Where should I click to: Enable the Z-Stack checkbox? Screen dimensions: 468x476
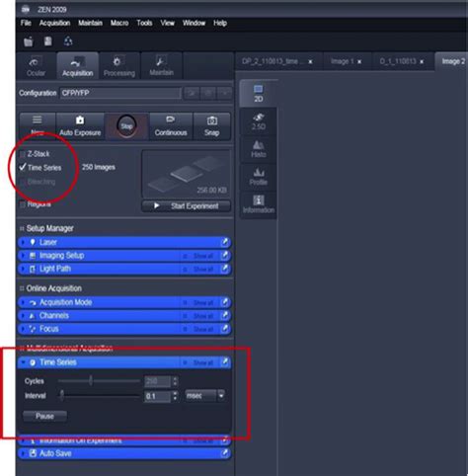click(23, 154)
